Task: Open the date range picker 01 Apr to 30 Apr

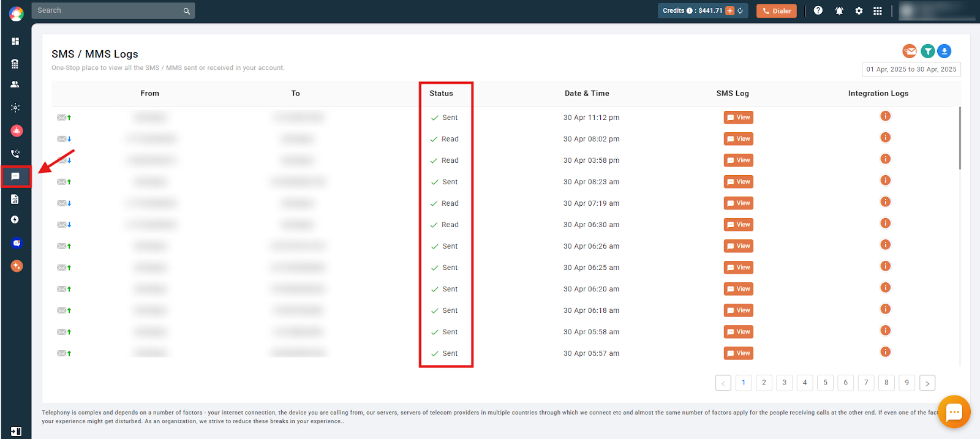Action: click(911, 69)
